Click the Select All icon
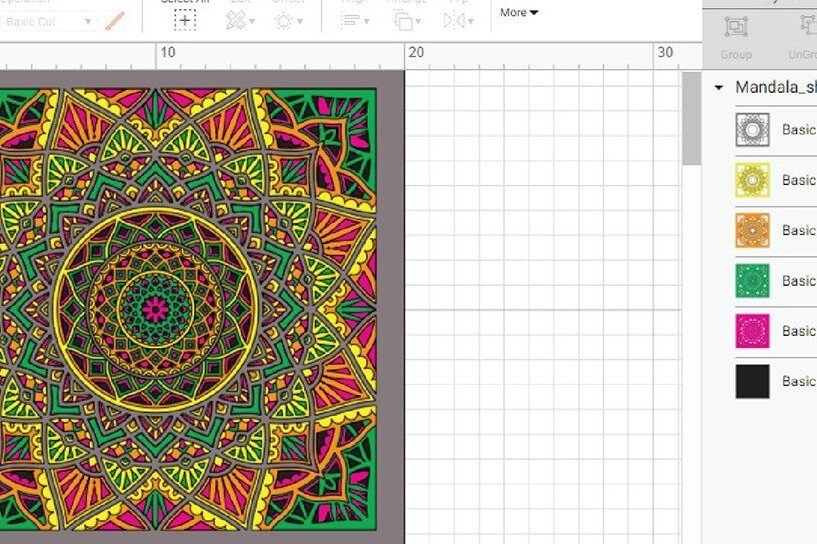Screen dimensions: 817x544 [184, 19]
